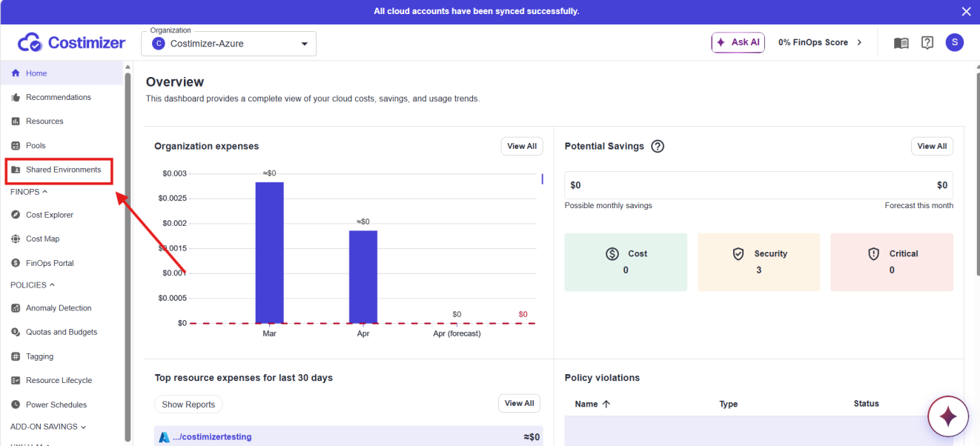The image size is (980, 446).
Task: Sort by Name using the arrow icon
Action: 606,405
